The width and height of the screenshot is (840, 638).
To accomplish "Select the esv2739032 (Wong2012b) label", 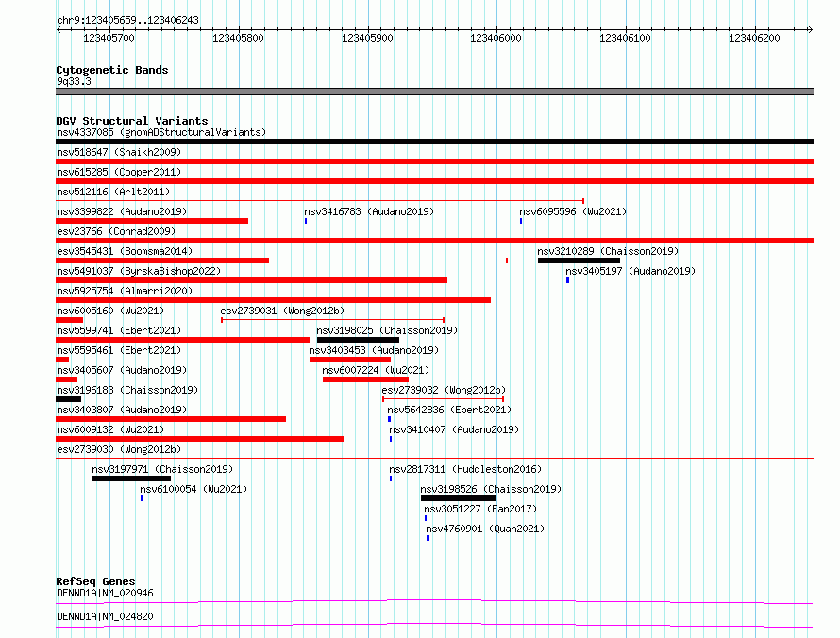I will point(444,390).
